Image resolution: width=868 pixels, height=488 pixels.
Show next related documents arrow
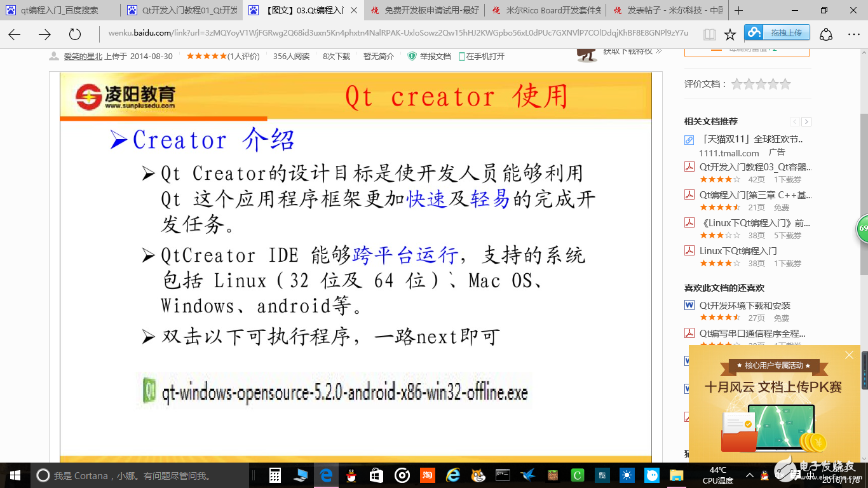[806, 121]
